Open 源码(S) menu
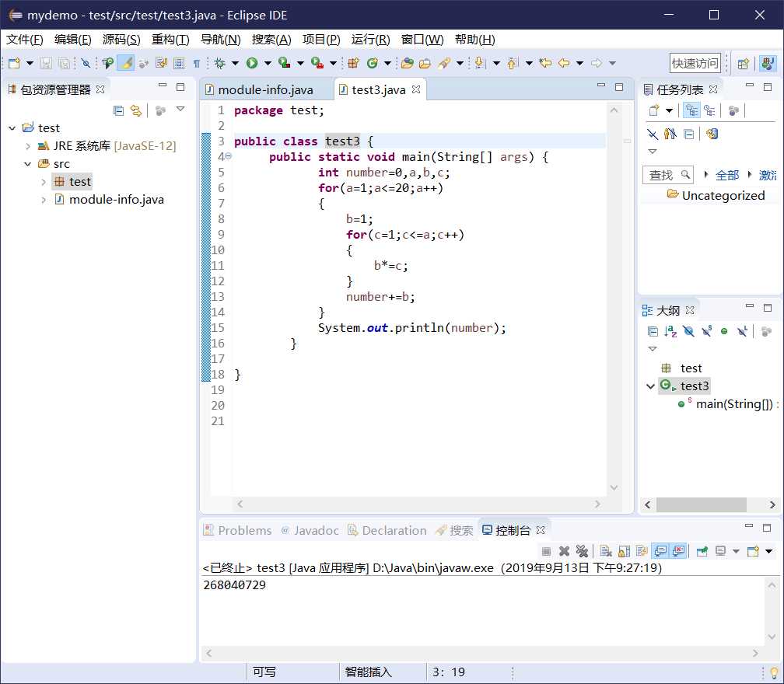Viewport: 784px width, 684px height. (121, 40)
